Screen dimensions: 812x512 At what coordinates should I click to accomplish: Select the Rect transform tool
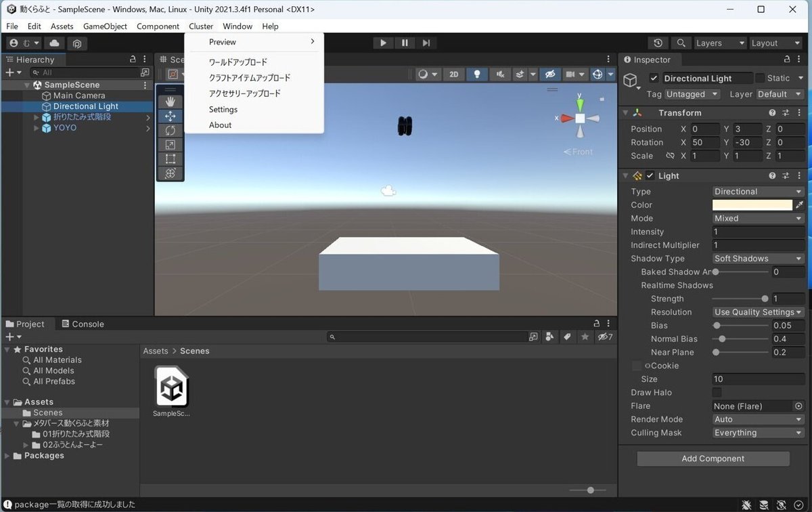point(170,159)
